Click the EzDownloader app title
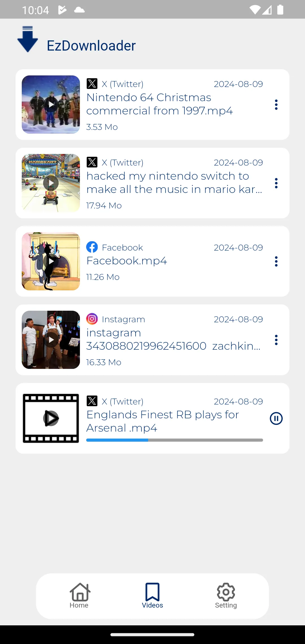Viewport: 305px width, 644px height. [91, 45]
